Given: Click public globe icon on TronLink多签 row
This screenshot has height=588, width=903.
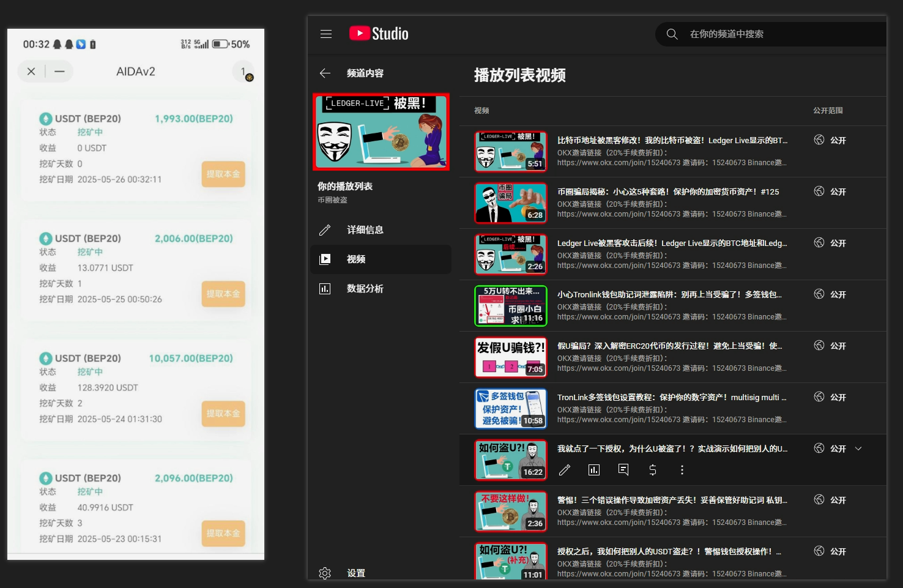Looking at the screenshot, I should click(x=819, y=397).
